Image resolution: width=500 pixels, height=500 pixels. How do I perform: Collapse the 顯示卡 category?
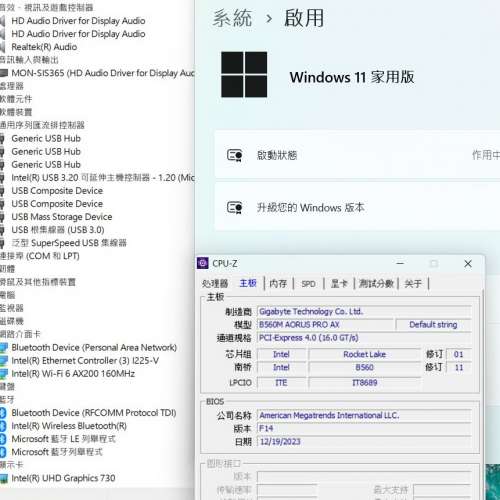pos(12,465)
